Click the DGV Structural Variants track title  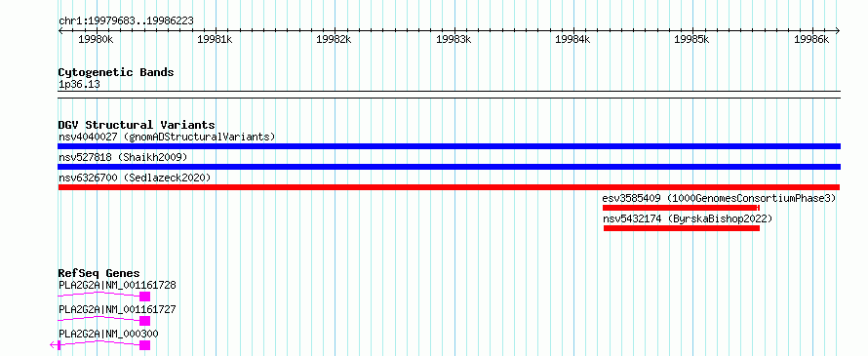click(137, 125)
